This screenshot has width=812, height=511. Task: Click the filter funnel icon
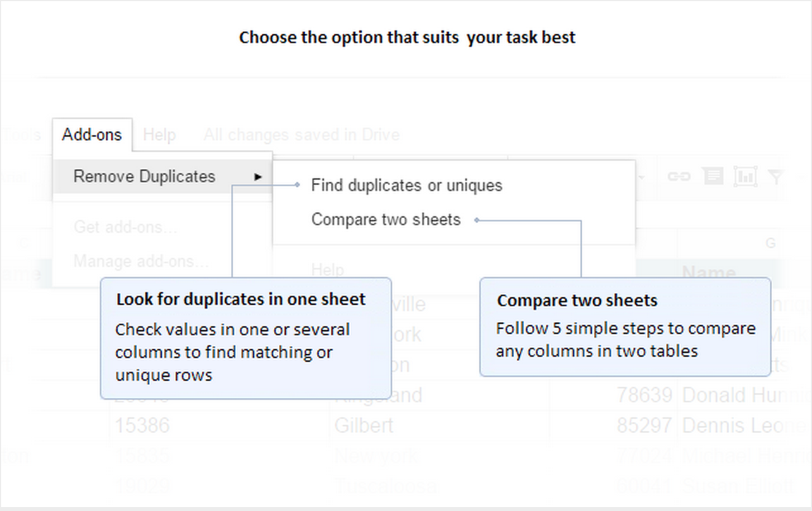point(776,177)
